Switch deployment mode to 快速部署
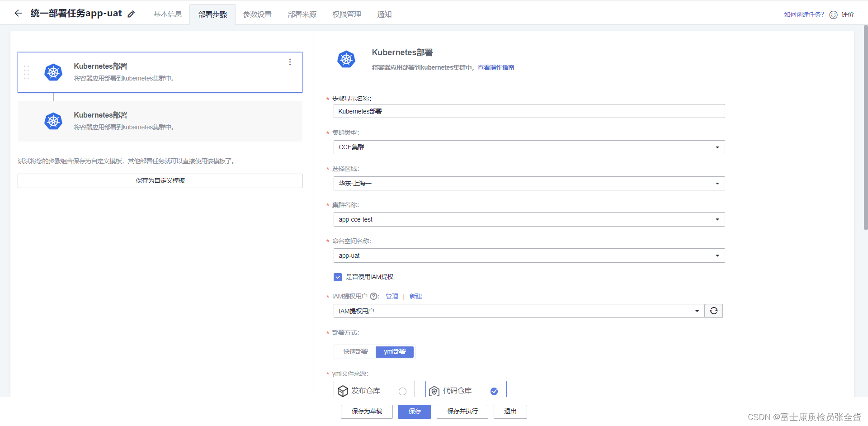Screen dimensions: 868x426 coord(355,351)
